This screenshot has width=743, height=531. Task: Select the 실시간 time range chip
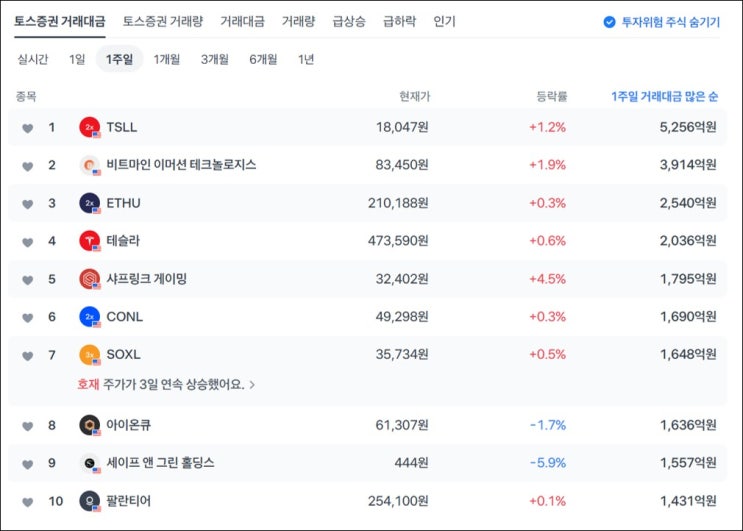pyautogui.click(x=34, y=60)
